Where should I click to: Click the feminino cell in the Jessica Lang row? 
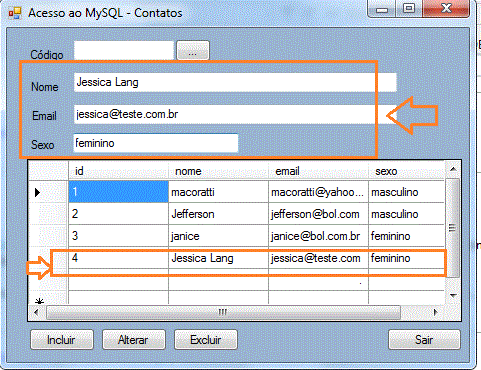coord(406,258)
